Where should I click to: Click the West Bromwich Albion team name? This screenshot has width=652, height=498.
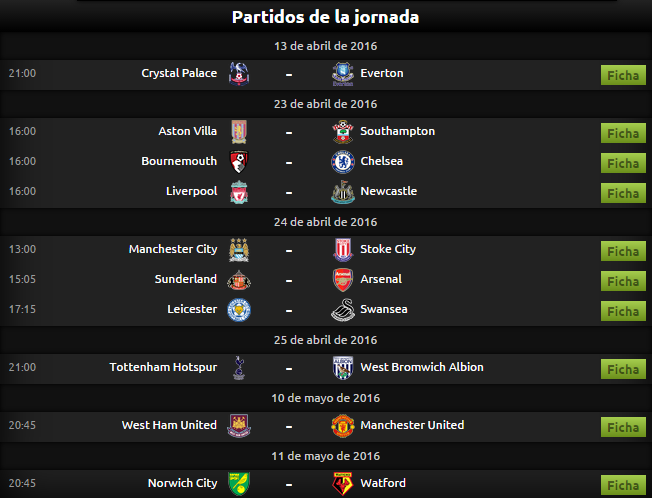tap(422, 367)
